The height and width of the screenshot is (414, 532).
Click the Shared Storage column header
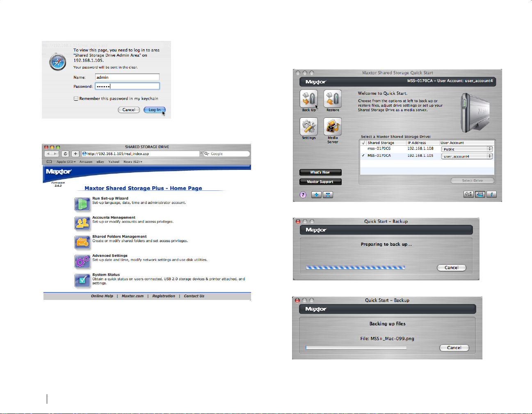[386, 143]
